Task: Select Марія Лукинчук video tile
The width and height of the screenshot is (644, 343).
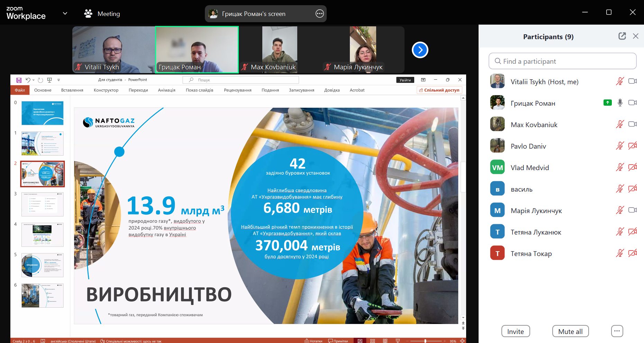Action: [x=363, y=50]
